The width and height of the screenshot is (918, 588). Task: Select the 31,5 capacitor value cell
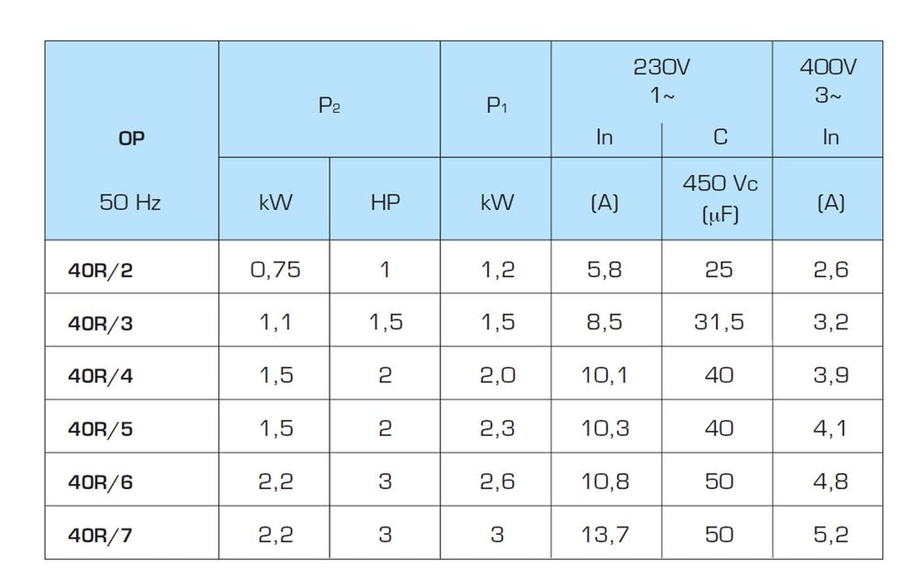[x=720, y=322]
